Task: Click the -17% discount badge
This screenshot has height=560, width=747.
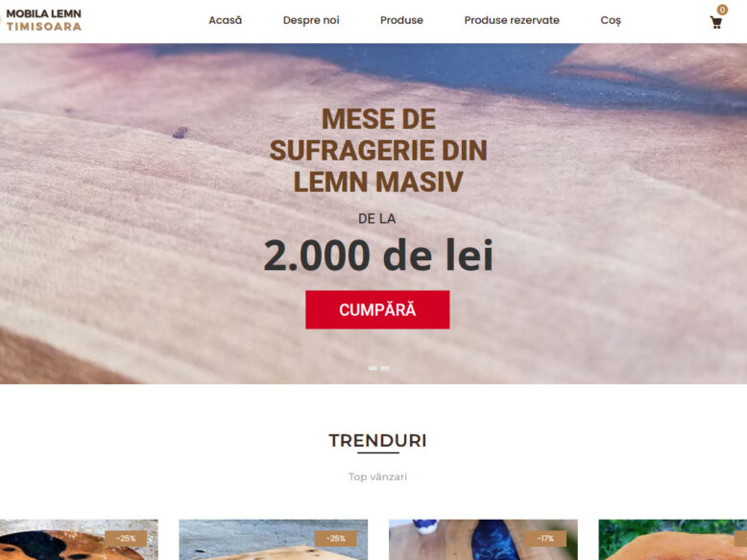Action: [545, 539]
